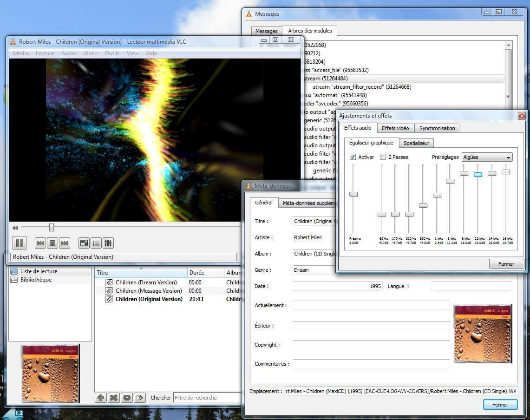Uncheck the Activer equalizer checkbox
The image size is (530, 420).
[353, 157]
